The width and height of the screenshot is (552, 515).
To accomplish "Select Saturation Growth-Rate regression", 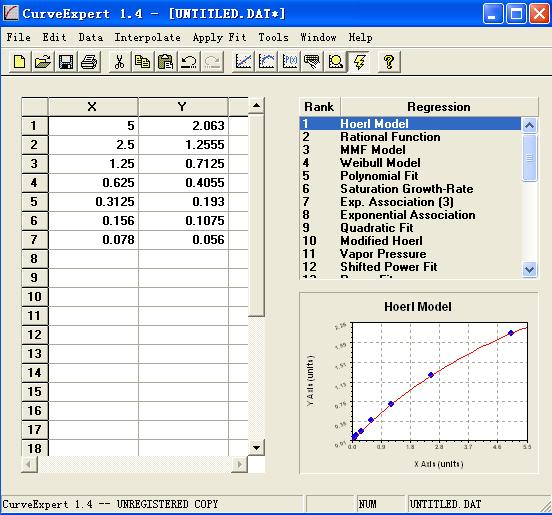I will [x=410, y=189].
